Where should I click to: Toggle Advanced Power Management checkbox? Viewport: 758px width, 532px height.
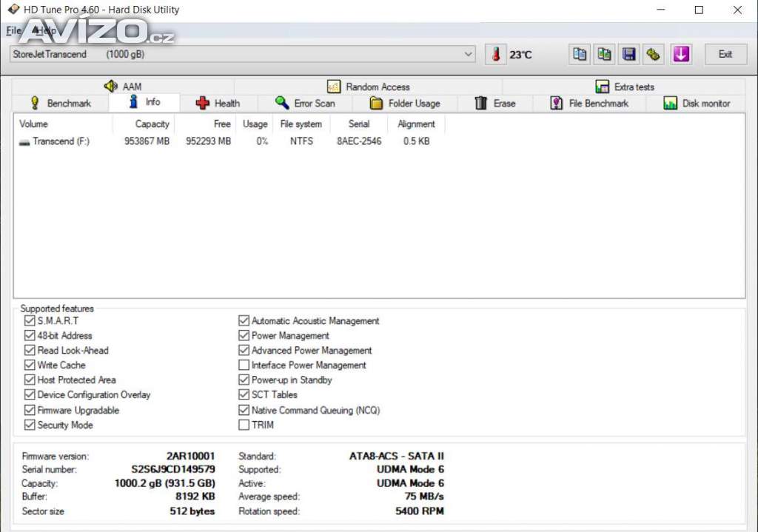(244, 350)
